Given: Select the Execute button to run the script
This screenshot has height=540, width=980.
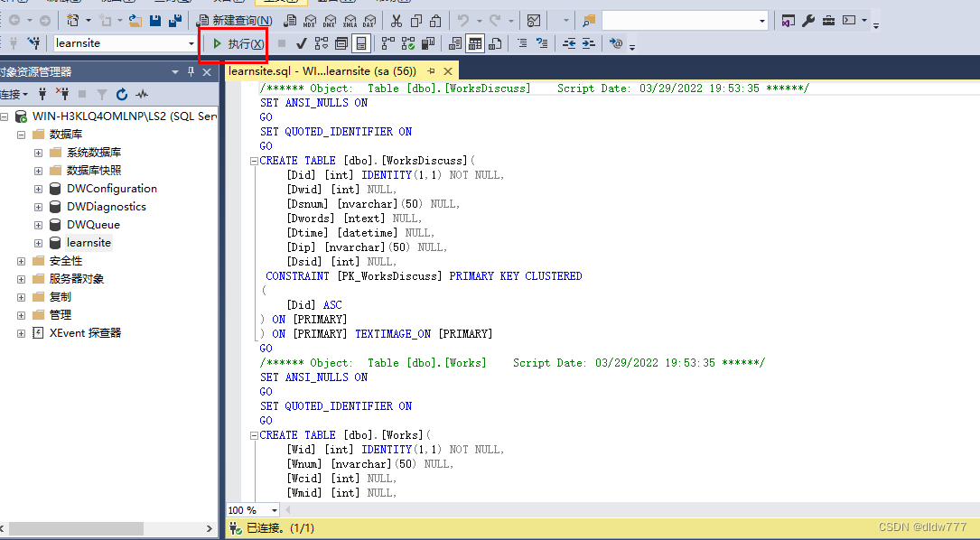Looking at the screenshot, I should [233, 42].
